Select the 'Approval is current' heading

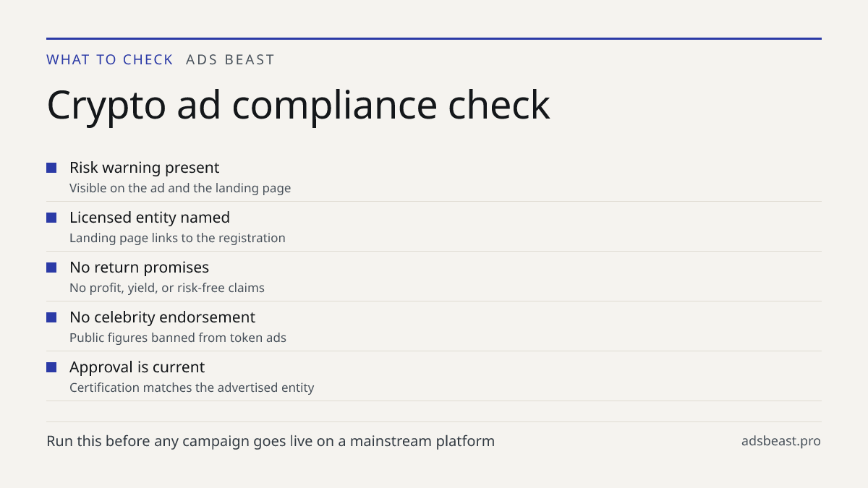coord(137,367)
